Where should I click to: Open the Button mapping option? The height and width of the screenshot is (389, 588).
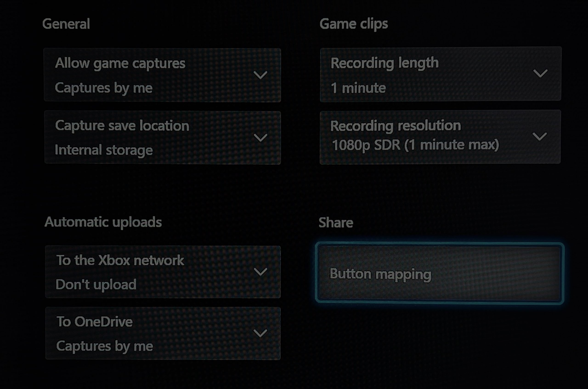440,273
